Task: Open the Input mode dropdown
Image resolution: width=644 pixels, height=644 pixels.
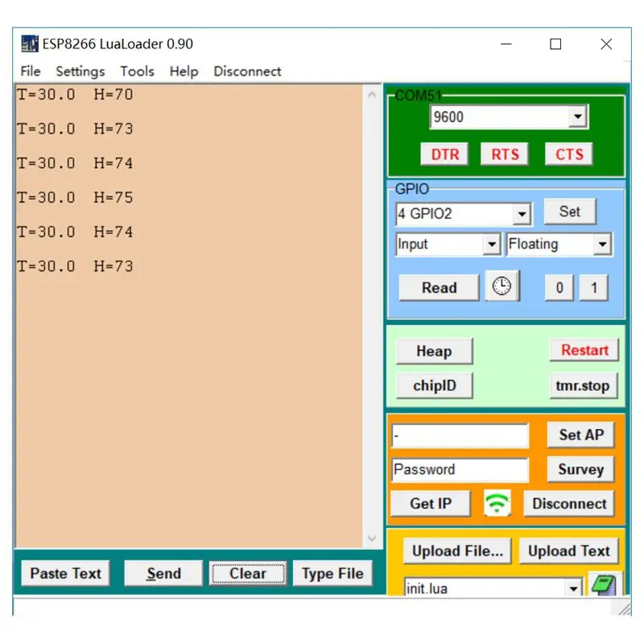Action: pyautogui.click(x=492, y=245)
